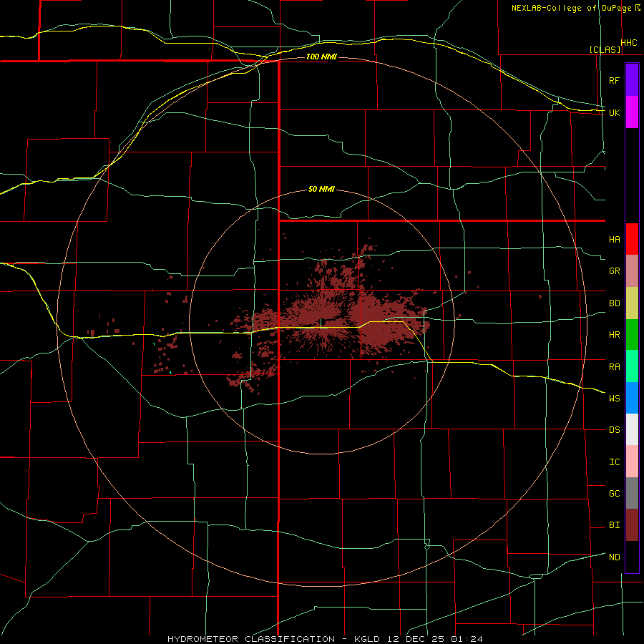
Task: Click the 100 NMI range ring label
Action: pos(321,57)
